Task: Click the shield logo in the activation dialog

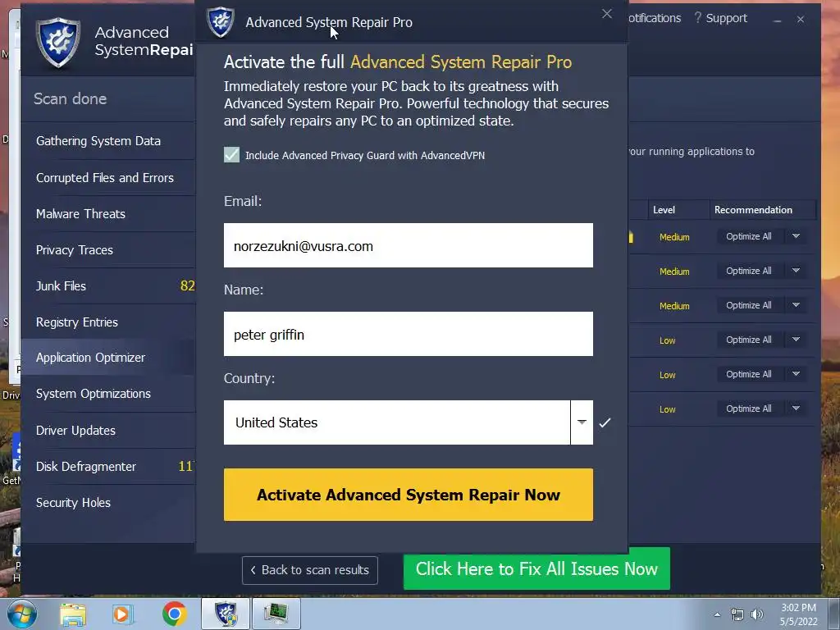Action: [221, 22]
